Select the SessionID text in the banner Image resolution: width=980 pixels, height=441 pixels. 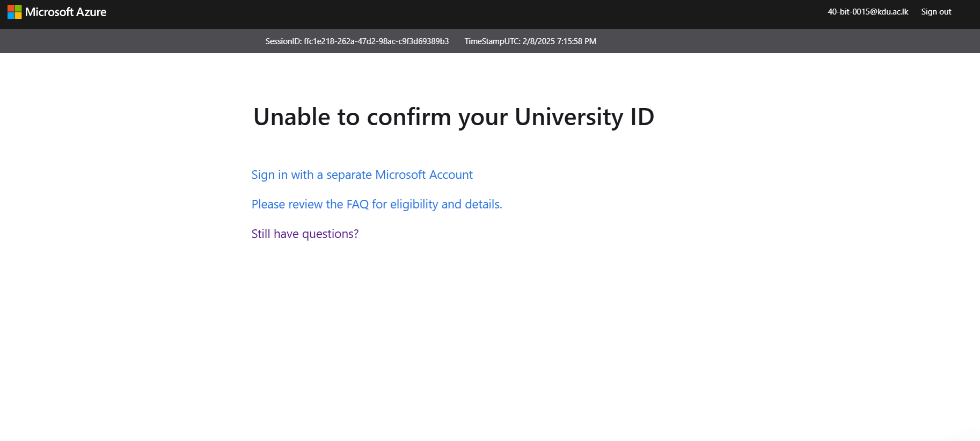[x=357, y=41]
